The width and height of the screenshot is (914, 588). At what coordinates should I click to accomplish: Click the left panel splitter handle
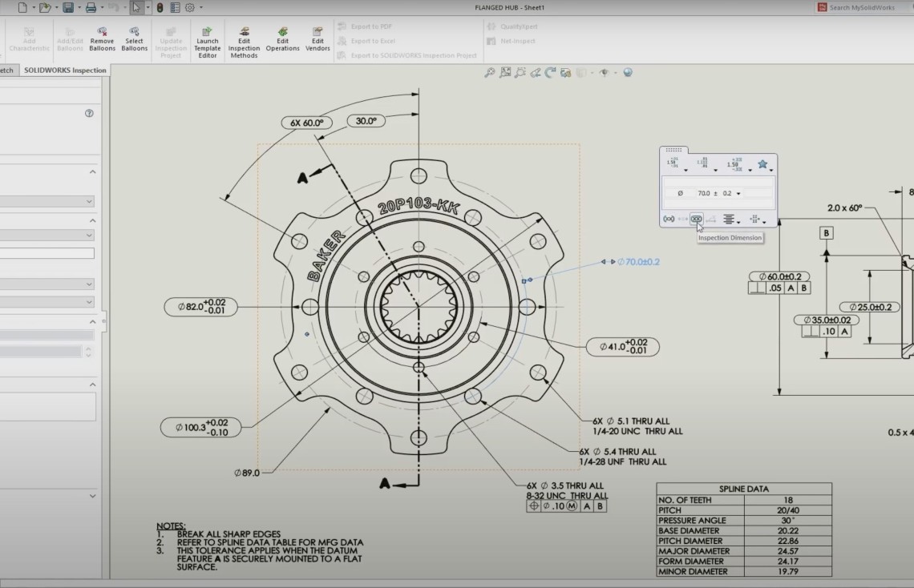[x=103, y=320]
